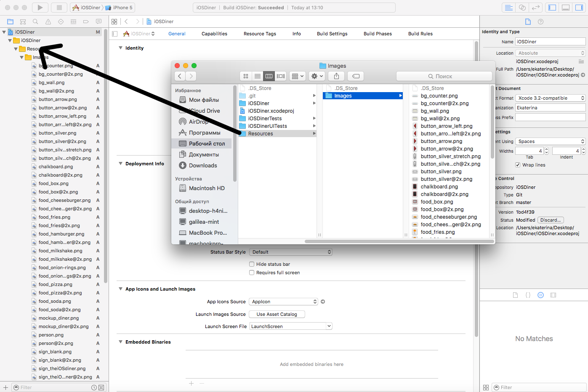The width and height of the screenshot is (588, 392).
Task: Click the Discard... button
Action: click(551, 220)
